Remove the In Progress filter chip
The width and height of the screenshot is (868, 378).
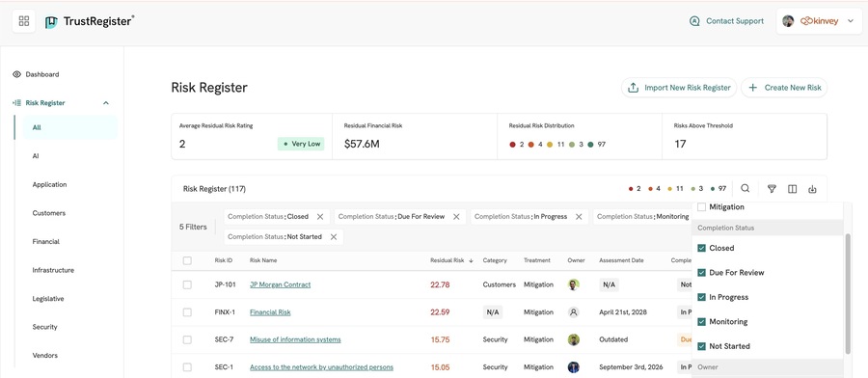click(579, 217)
